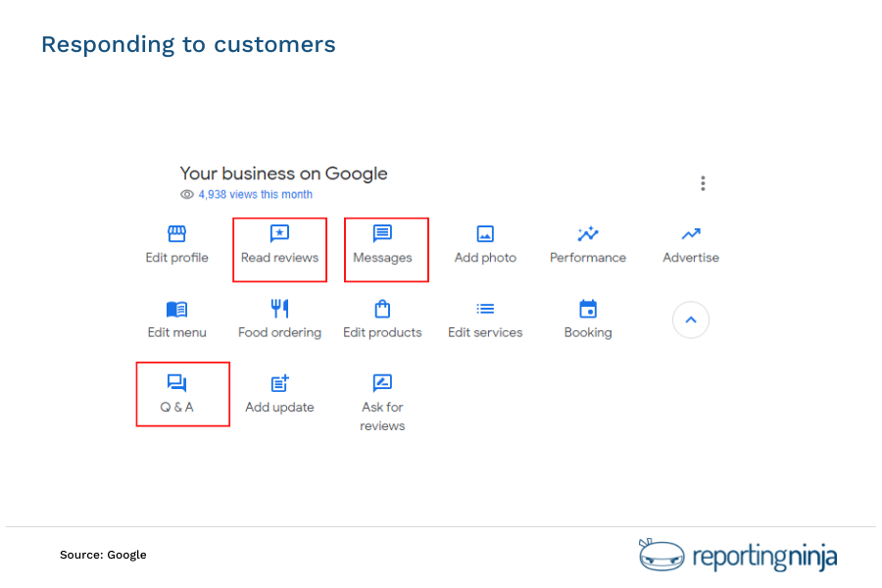
Task: Select the Add update post icon
Action: [279, 382]
